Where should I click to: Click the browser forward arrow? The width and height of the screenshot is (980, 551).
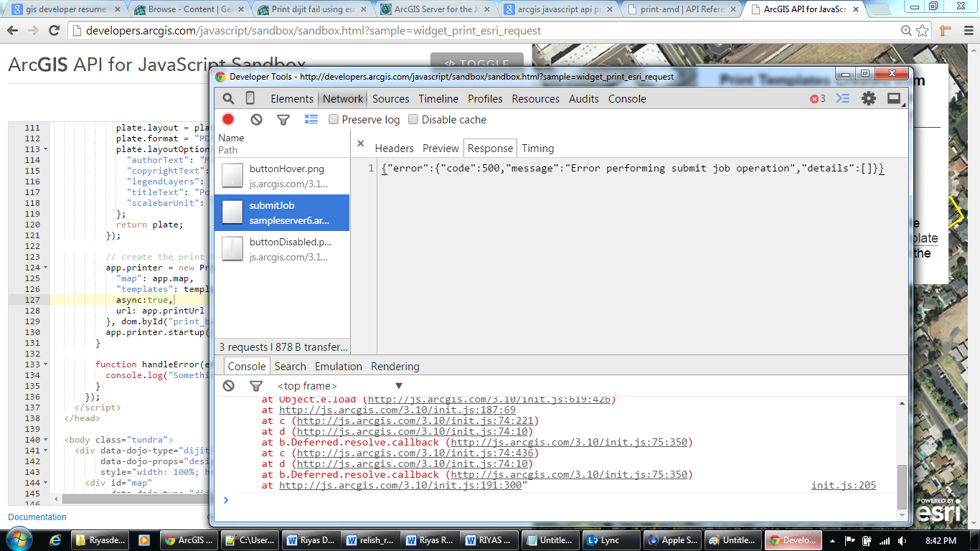click(x=33, y=31)
